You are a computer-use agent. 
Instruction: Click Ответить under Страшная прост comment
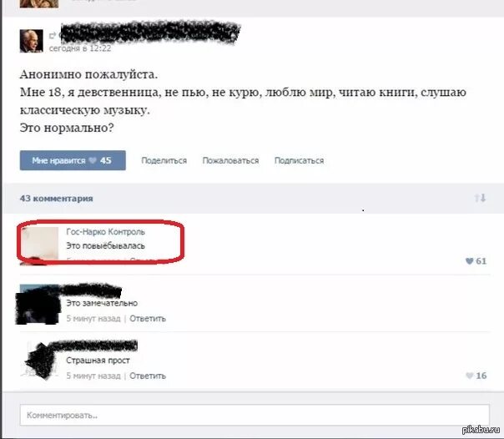pyautogui.click(x=148, y=376)
